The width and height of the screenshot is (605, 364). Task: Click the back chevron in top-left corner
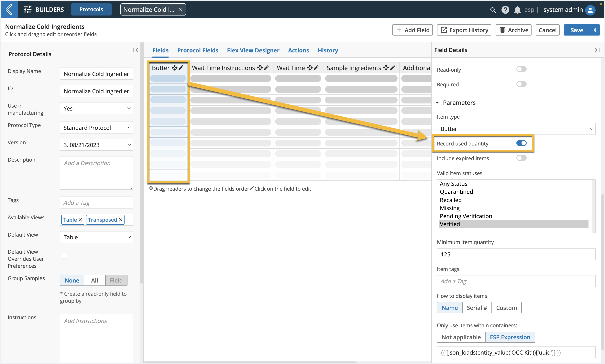coord(9,9)
